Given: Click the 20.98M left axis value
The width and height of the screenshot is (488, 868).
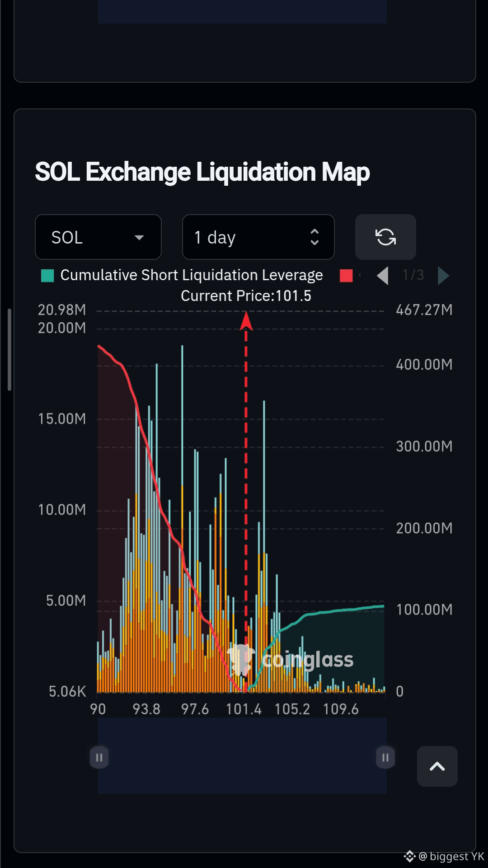Looking at the screenshot, I should (x=62, y=310).
